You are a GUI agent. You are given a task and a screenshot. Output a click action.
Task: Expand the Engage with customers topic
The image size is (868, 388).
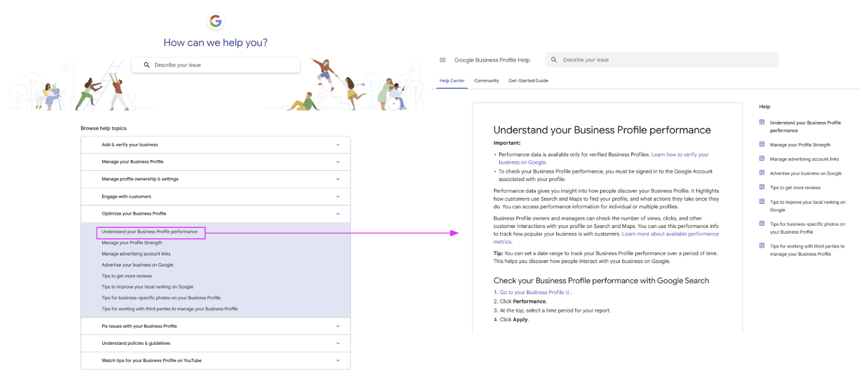[x=216, y=196]
